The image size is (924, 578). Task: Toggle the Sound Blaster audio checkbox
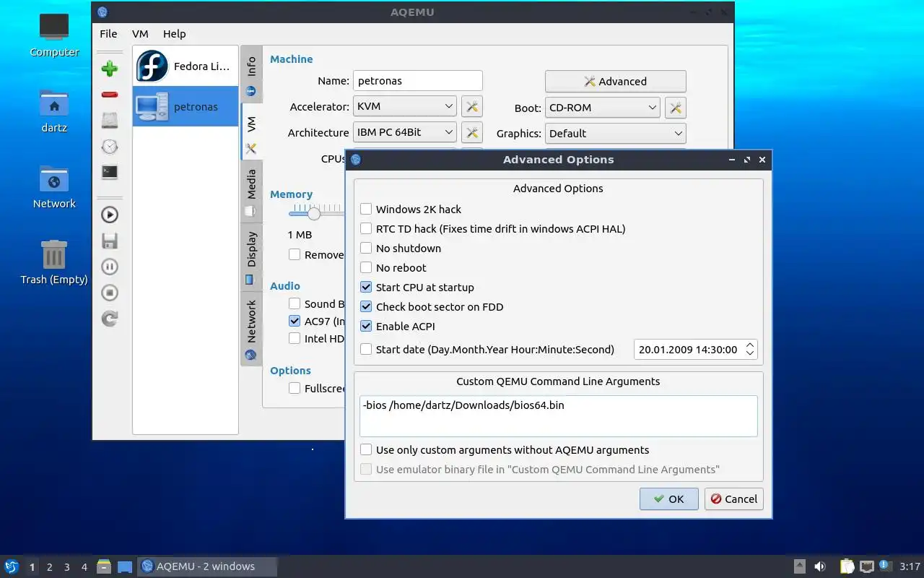tap(295, 303)
